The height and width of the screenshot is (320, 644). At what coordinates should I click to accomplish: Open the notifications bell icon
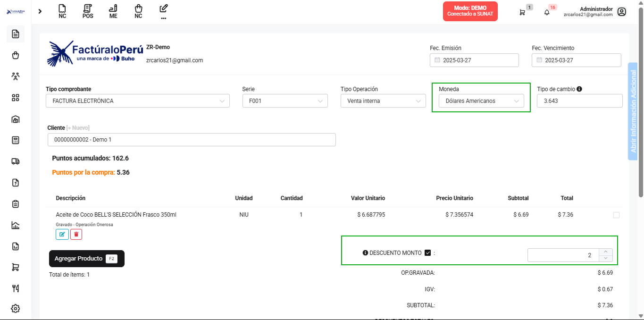pos(547,12)
